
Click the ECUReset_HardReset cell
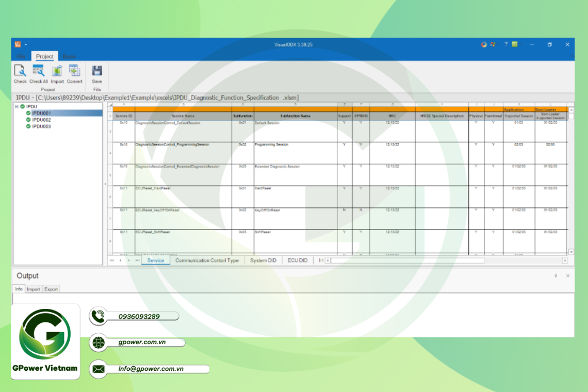pyautogui.click(x=183, y=197)
